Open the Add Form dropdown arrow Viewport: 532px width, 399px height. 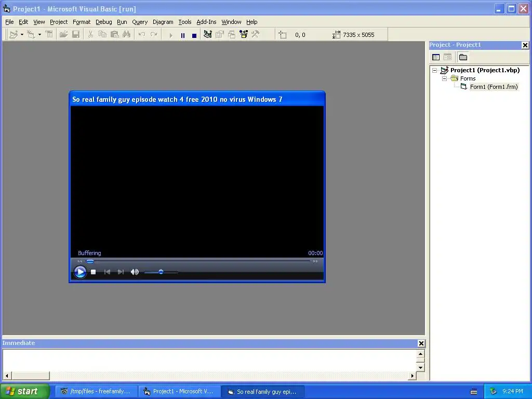click(x=39, y=35)
